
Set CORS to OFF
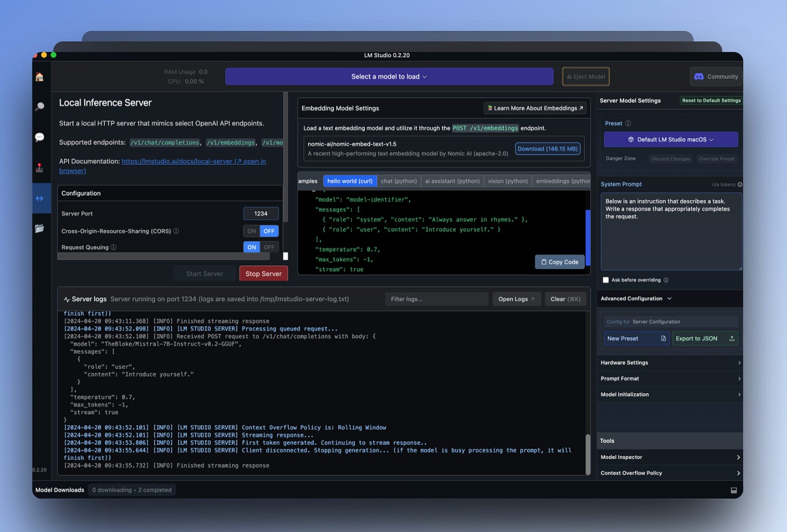269,231
